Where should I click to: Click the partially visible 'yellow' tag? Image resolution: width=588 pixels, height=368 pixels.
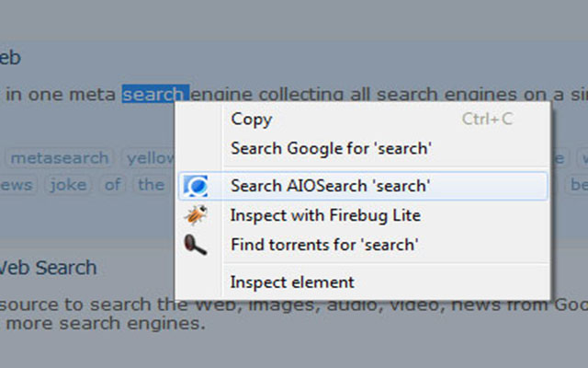[x=149, y=158]
